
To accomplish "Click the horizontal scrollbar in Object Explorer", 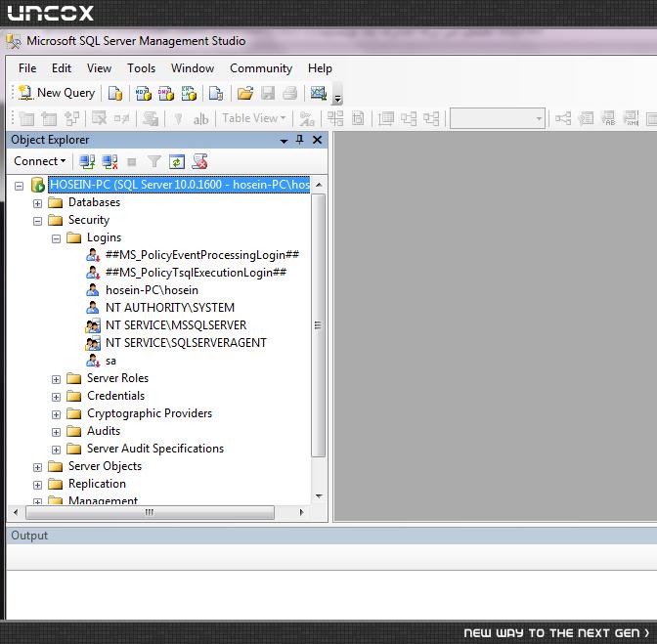I will click(150, 512).
